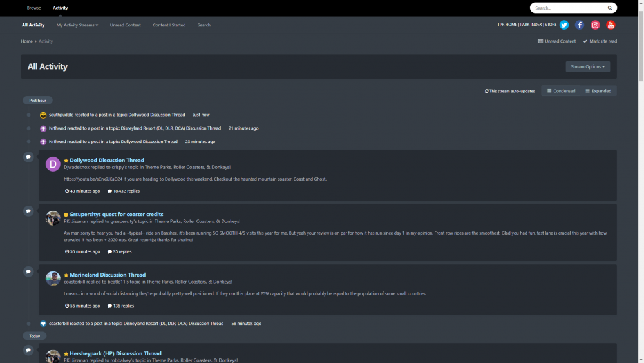The image size is (644, 363).
Task: Open the Instagram social icon
Action: click(595, 25)
